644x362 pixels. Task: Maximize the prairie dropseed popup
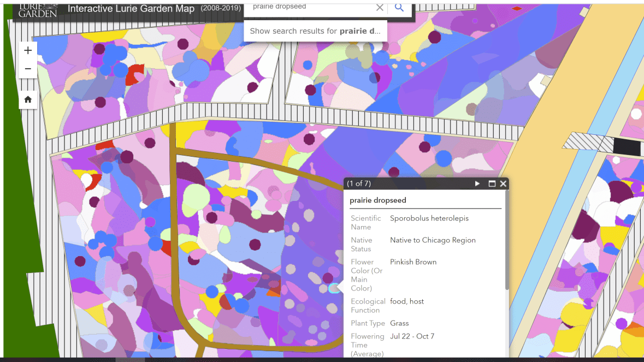pyautogui.click(x=492, y=184)
